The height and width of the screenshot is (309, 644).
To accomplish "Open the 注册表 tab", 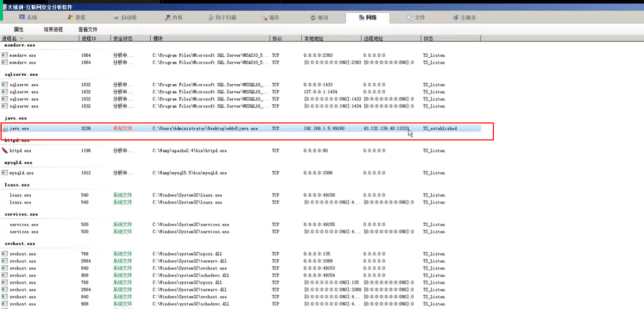I will click(x=464, y=17).
